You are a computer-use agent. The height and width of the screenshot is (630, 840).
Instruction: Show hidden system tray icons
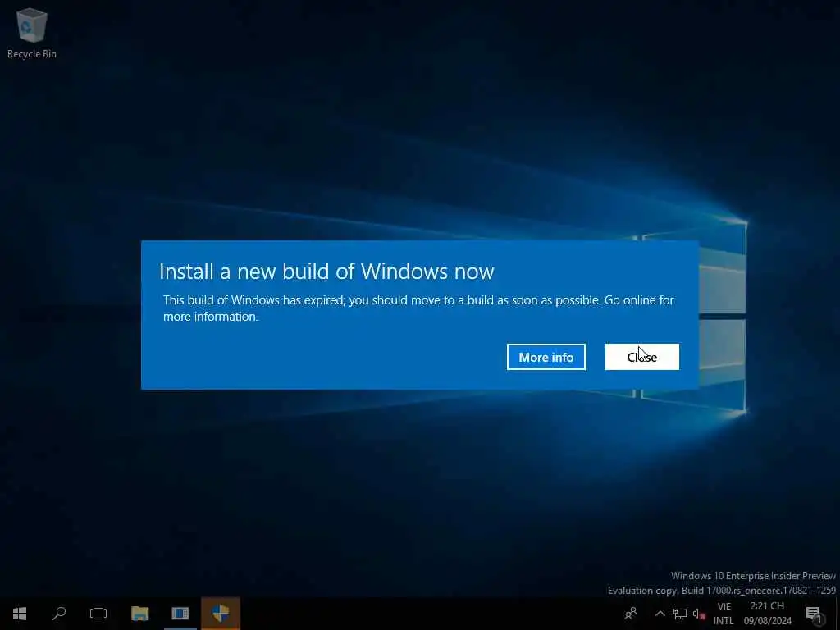coord(660,614)
